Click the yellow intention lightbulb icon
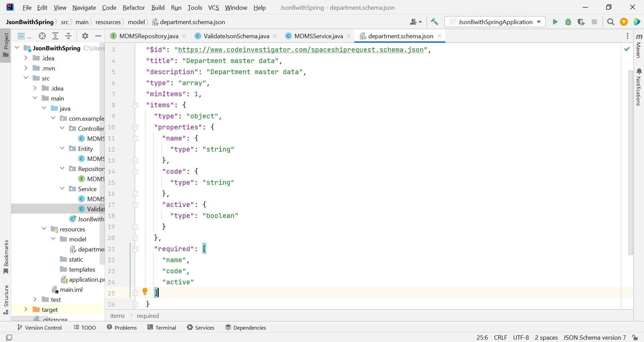Image resolution: width=644 pixels, height=342 pixels. 145,292
